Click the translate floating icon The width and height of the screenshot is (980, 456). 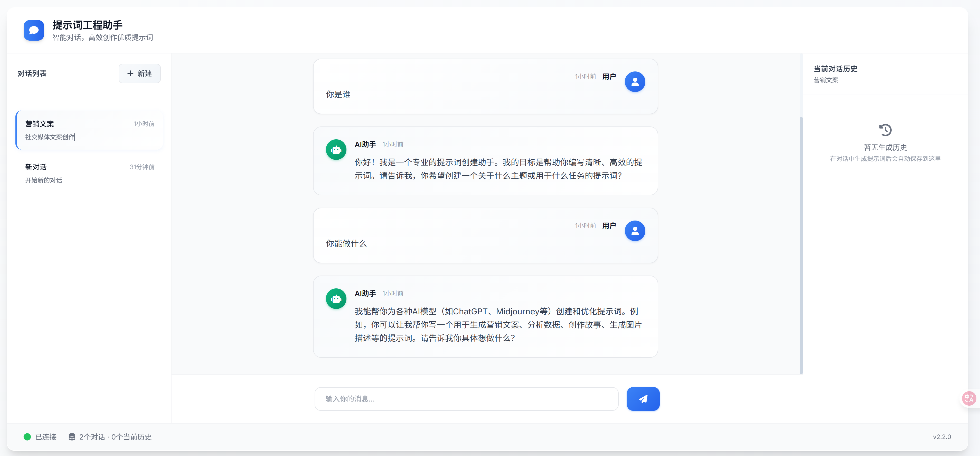[x=969, y=398]
